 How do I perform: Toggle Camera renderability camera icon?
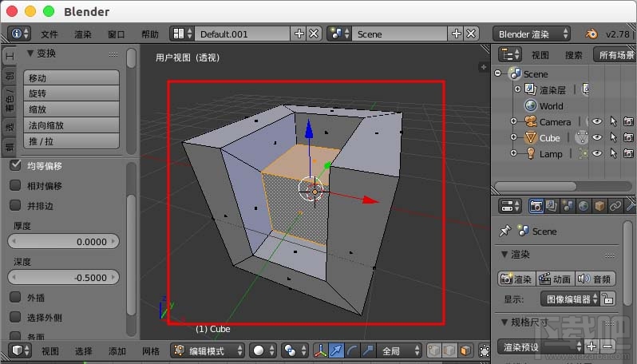point(628,121)
